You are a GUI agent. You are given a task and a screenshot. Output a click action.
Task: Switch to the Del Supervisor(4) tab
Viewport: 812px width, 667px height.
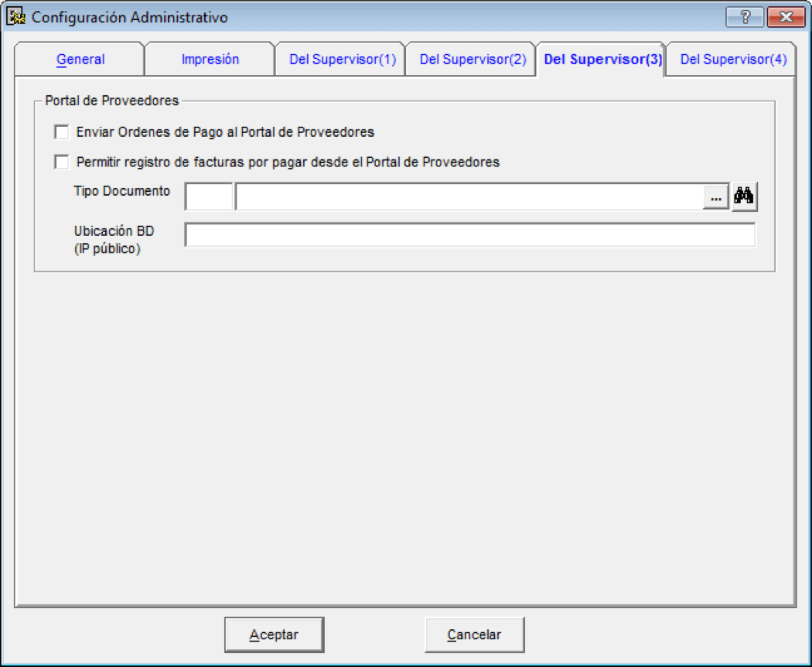pyautogui.click(x=733, y=60)
